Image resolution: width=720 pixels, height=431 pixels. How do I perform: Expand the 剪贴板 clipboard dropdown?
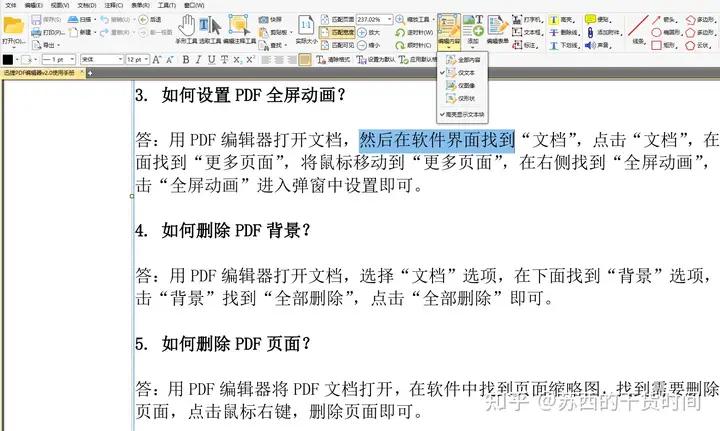[x=291, y=33]
